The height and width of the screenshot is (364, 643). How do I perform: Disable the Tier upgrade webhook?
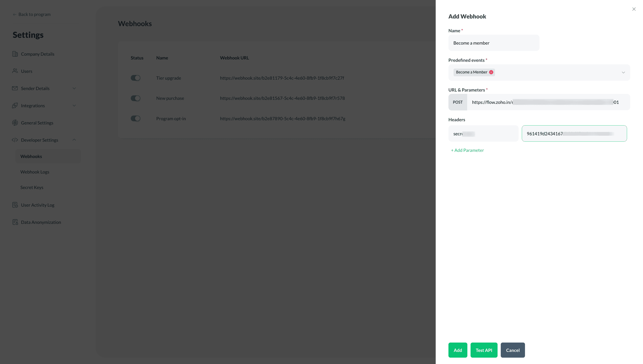coord(135,78)
